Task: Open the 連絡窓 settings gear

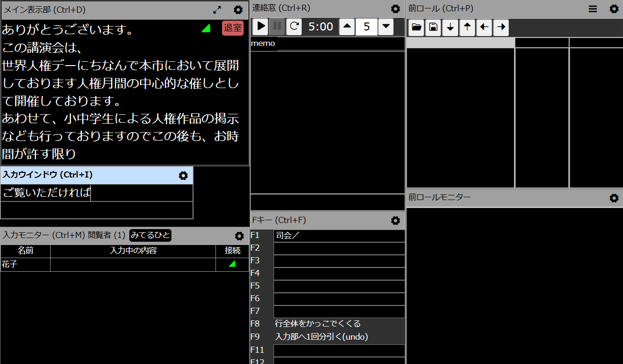Action: coord(395,8)
